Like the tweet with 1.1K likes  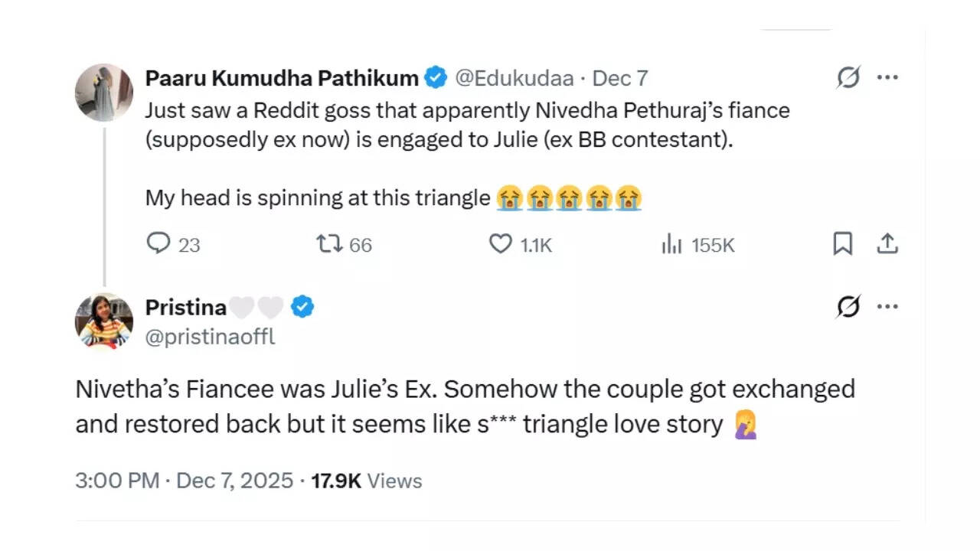pyautogui.click(x=501, y=244)
